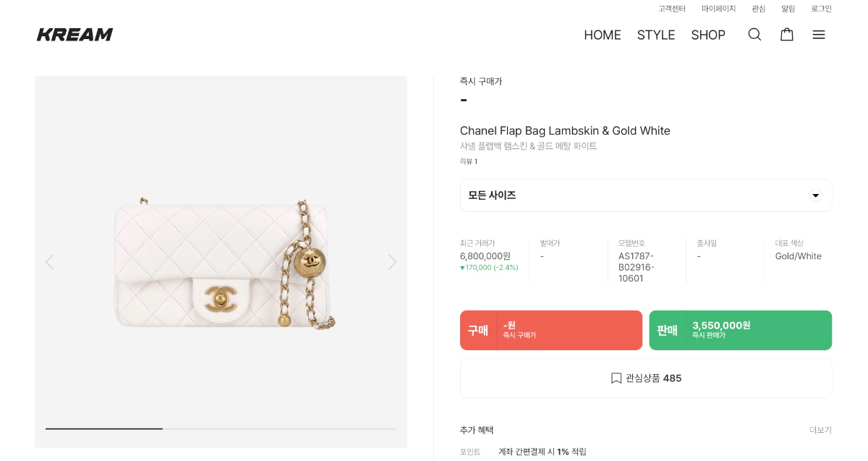The image size is (868, 461).
Task: Show previous product image arrow
Action: click(49, 262)
